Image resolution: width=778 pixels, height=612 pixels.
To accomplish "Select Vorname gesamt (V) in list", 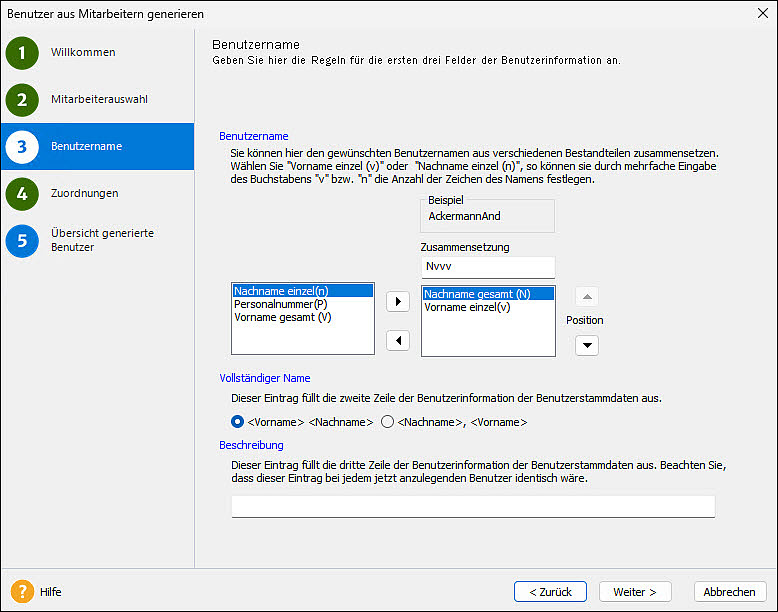I will click(282, 317).
